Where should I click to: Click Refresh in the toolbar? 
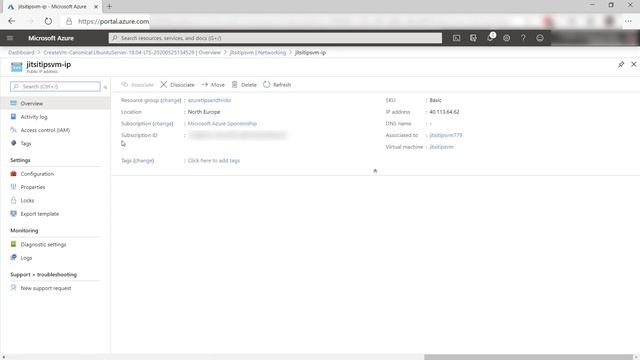[x=277, y=85]
